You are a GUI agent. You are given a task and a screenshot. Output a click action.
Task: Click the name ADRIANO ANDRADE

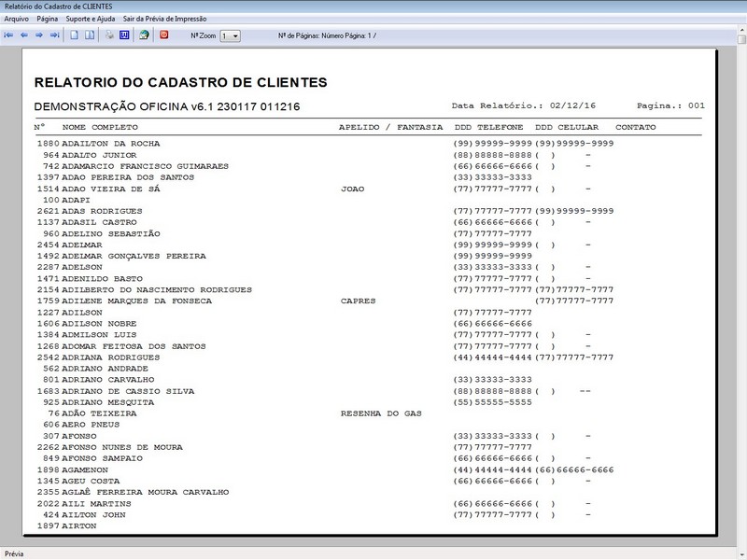(105, 369)
